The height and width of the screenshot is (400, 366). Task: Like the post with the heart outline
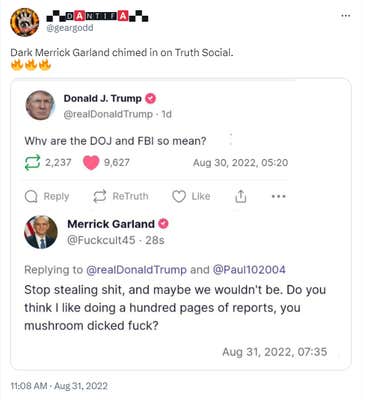tap(179, 196)
